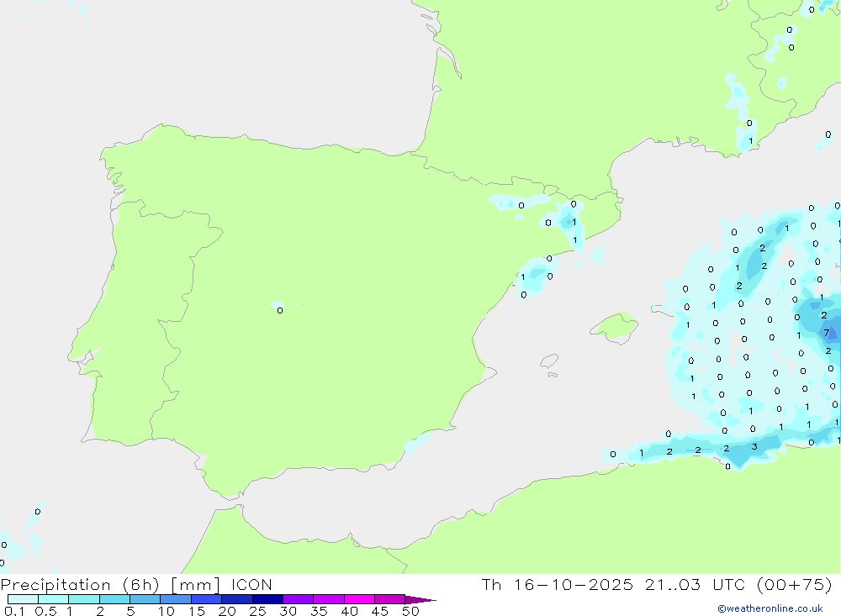Click the 15–20 mm legend swatch

[207, 599]
